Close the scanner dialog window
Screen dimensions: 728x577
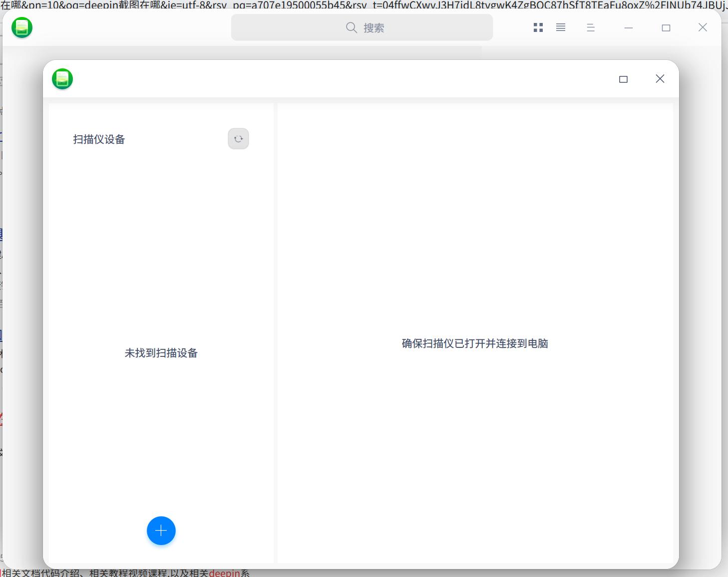pyautogui.click(x=660, y=79)
